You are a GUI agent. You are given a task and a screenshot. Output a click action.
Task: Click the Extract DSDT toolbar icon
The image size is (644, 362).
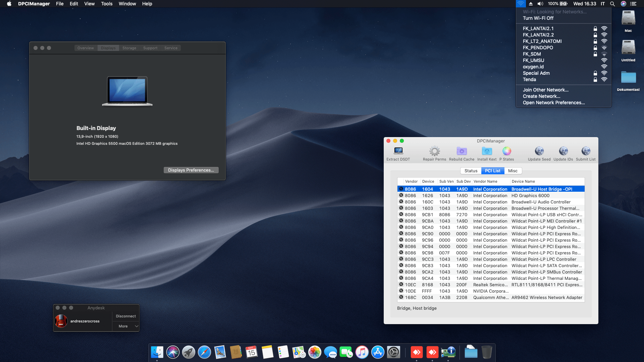coord(398,152)
